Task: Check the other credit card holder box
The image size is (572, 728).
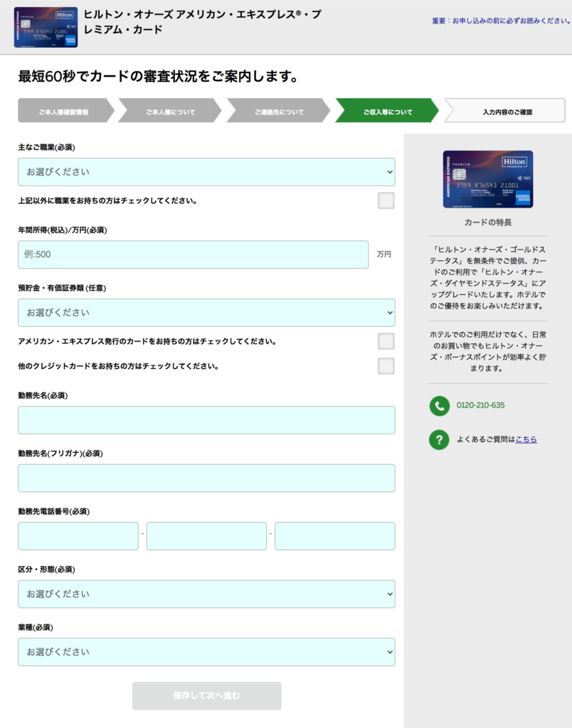Action: point(386,366)
